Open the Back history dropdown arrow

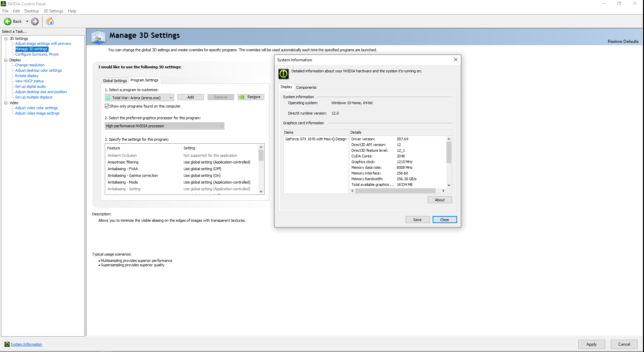coord(27,21)
